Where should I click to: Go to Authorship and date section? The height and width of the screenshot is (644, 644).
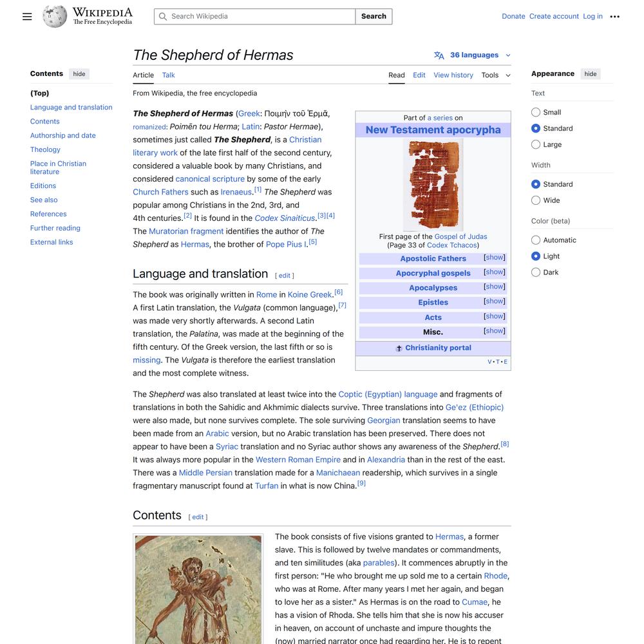coord(63,135)
